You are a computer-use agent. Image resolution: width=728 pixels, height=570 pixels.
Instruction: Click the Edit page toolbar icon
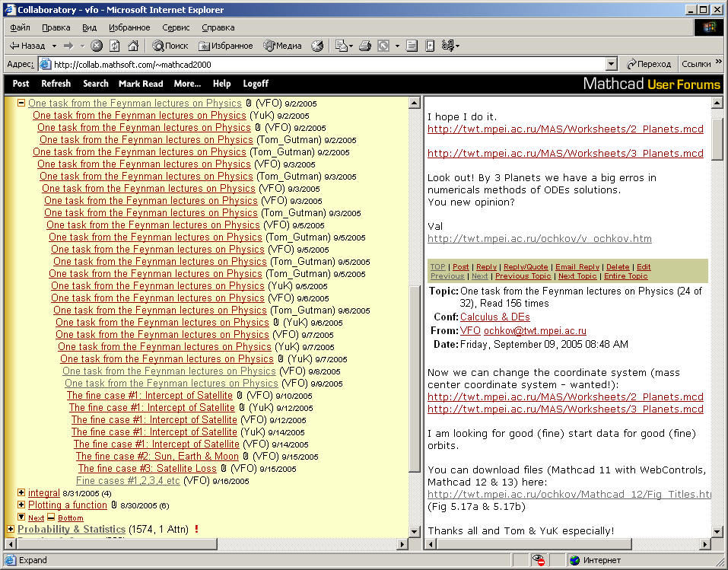coord(383,46)
